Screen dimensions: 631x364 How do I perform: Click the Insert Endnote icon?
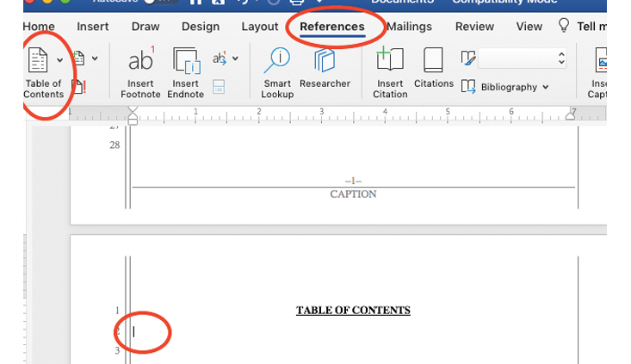(x=187, y=61)
